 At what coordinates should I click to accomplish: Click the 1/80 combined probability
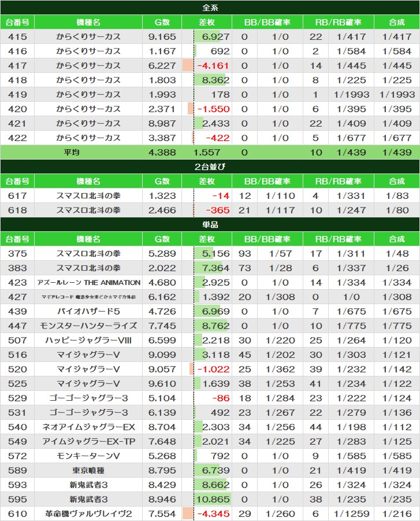click(x=397, y=210)
